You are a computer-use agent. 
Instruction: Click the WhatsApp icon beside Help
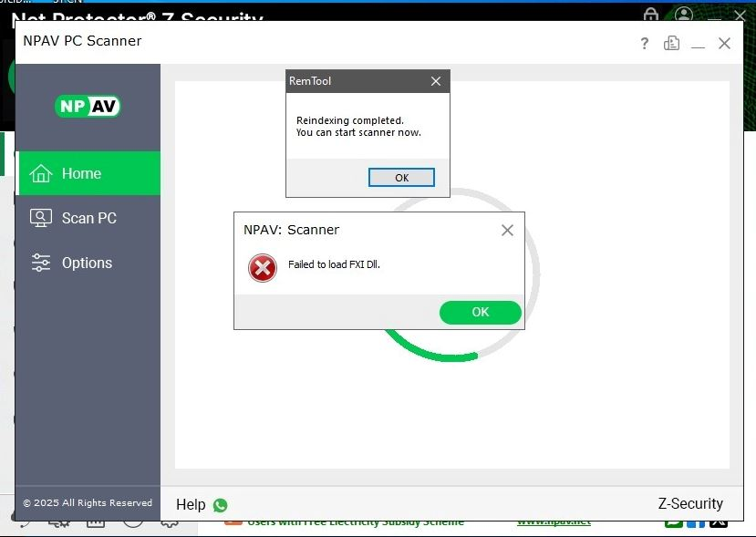(220, 505)
